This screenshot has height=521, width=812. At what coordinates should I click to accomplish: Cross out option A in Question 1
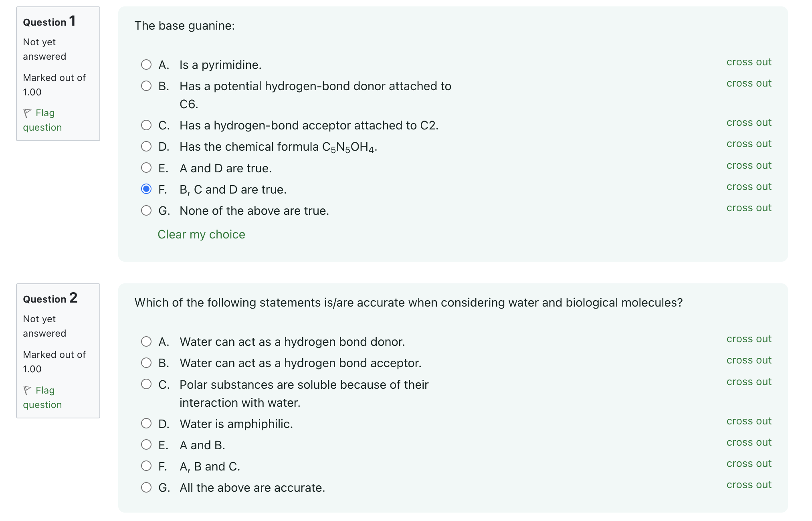(748, 62)
